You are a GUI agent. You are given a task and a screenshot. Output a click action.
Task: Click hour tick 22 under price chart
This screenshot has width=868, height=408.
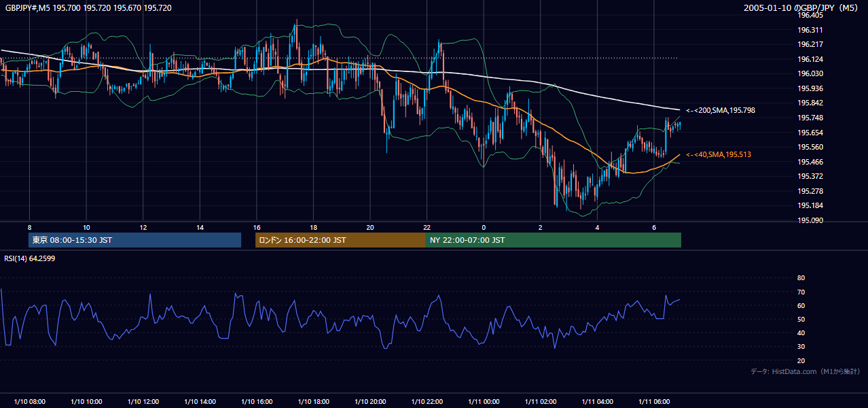coord(427,226)
